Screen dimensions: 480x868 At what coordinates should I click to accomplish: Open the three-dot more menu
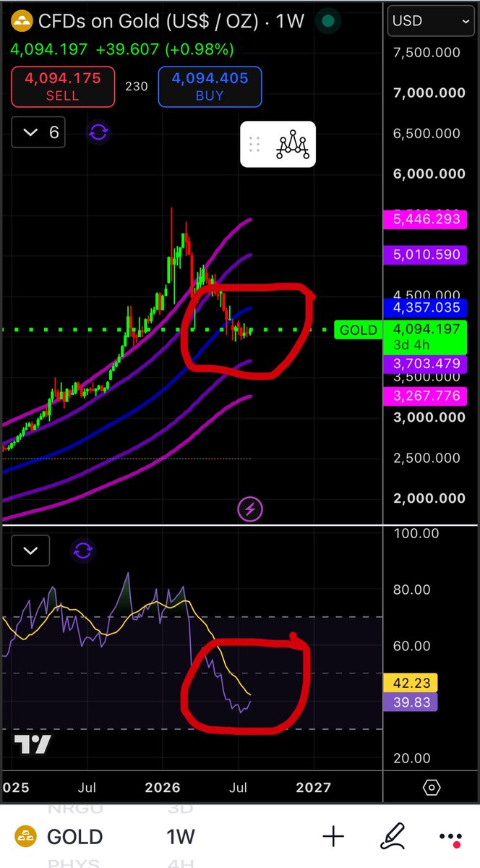coord(451,838)
